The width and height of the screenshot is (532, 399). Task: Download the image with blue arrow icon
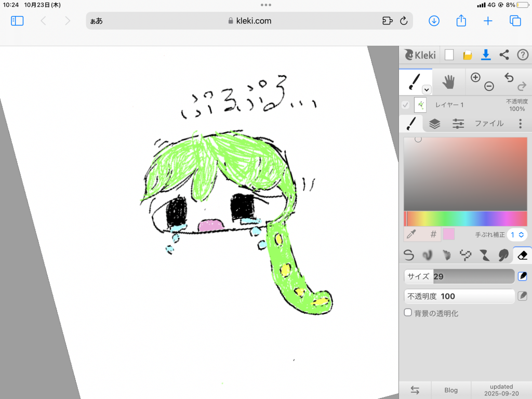coord(486,55)
